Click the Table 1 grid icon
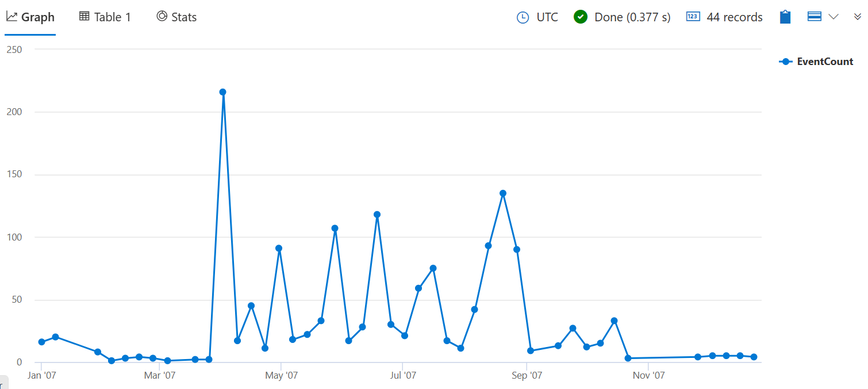This screenshot has width=868, height=389. tap(85, 17)
